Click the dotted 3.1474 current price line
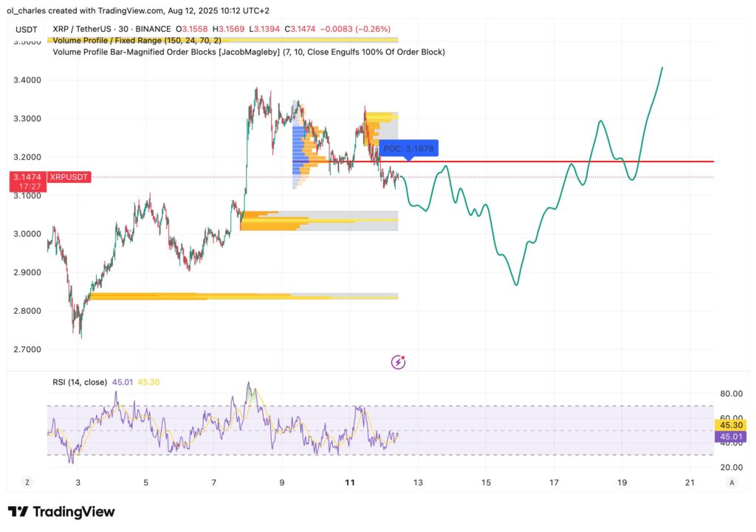Viewport: 756px width, 532px height. tap(517, 176)
